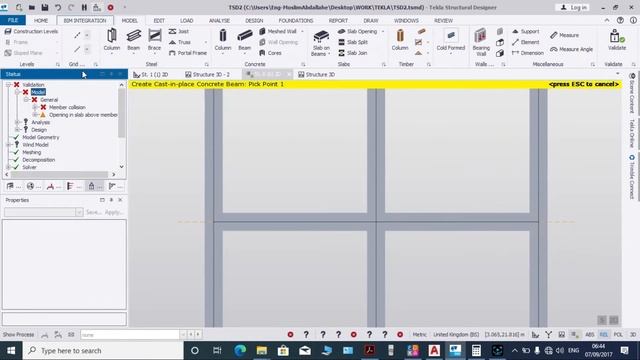
Task: Select the Steel Brace tool
Action: click(x=154, y=40)
